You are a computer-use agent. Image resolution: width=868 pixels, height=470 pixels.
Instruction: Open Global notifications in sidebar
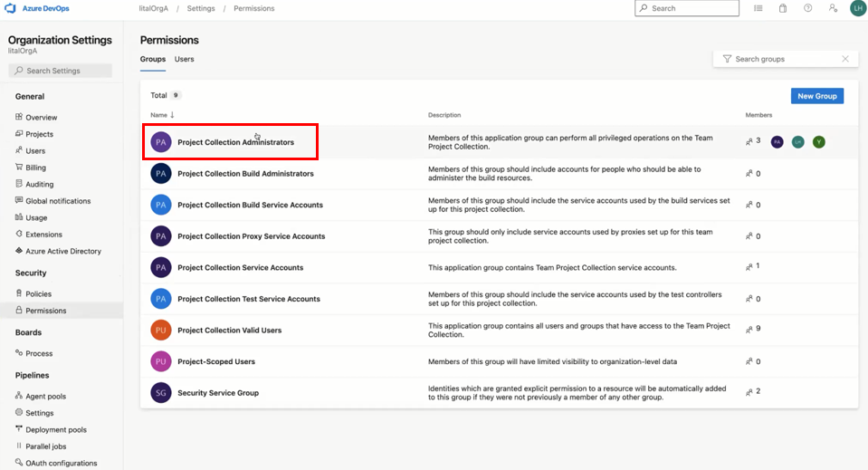coord(58,201)
